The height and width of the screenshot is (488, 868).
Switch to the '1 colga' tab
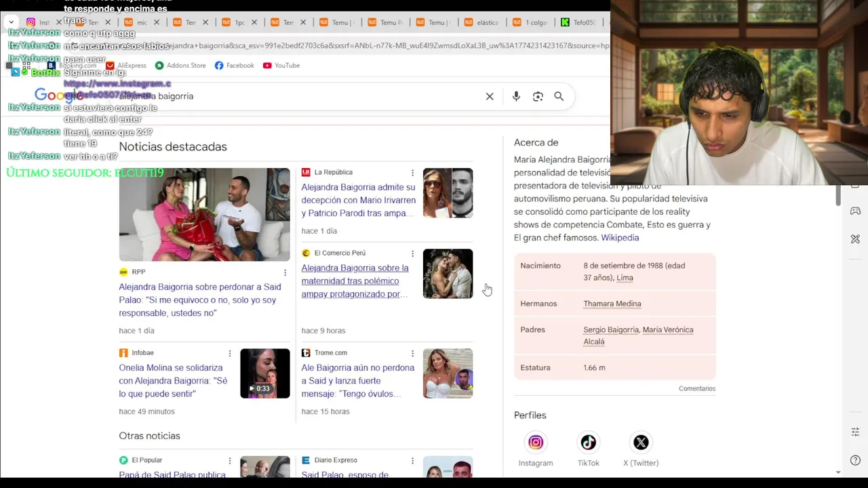[x=531, y=22]
